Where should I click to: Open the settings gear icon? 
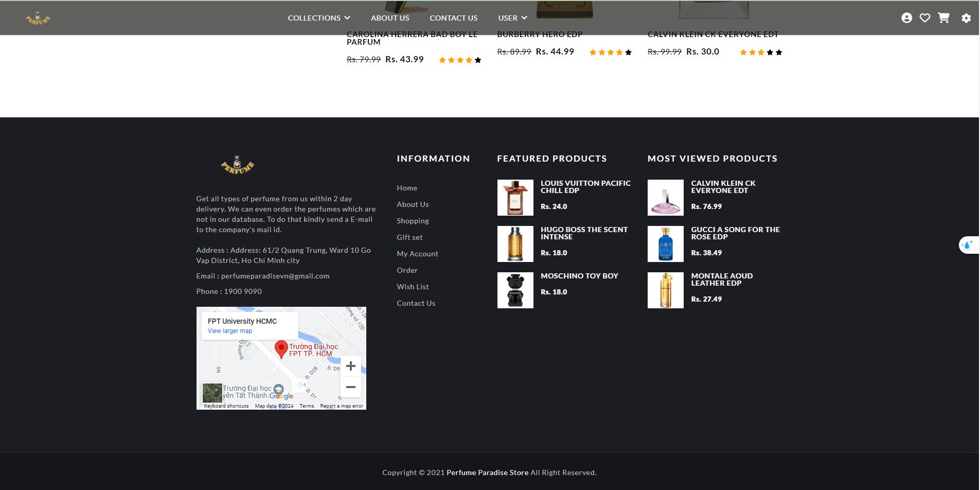(966, 18)
